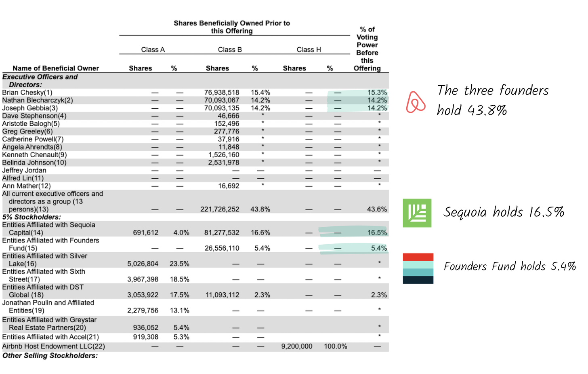
Task: Select the 'Alfred Lin(11)' row name
Action: pos(23,178)
